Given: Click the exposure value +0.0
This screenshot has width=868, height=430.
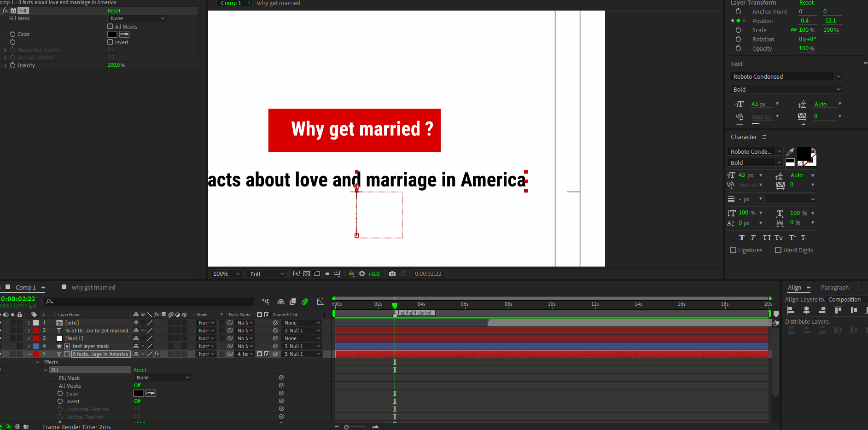Looking at the screenshot, I should pos(373,274).
